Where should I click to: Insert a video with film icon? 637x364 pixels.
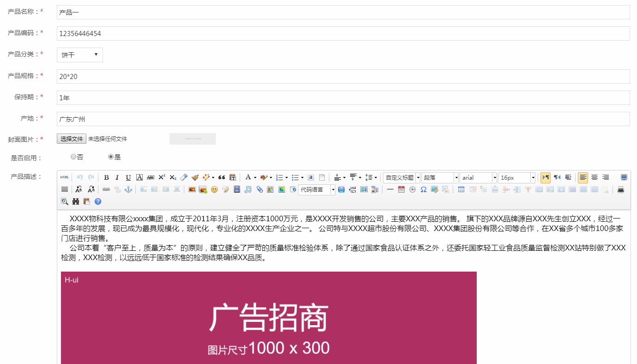click(237, 189)
